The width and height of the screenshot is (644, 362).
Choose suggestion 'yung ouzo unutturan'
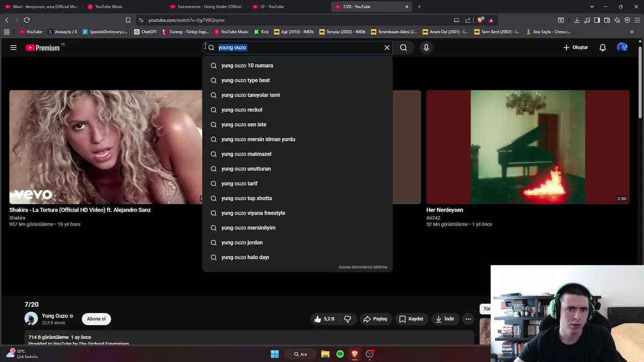click(297, 169)
